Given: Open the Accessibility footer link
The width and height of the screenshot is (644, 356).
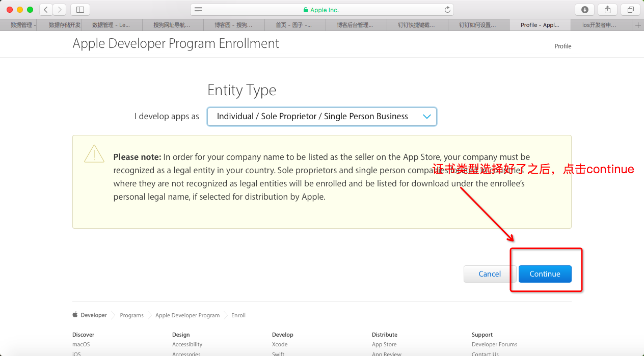Looking at the screenshot, I should [187, 344].
